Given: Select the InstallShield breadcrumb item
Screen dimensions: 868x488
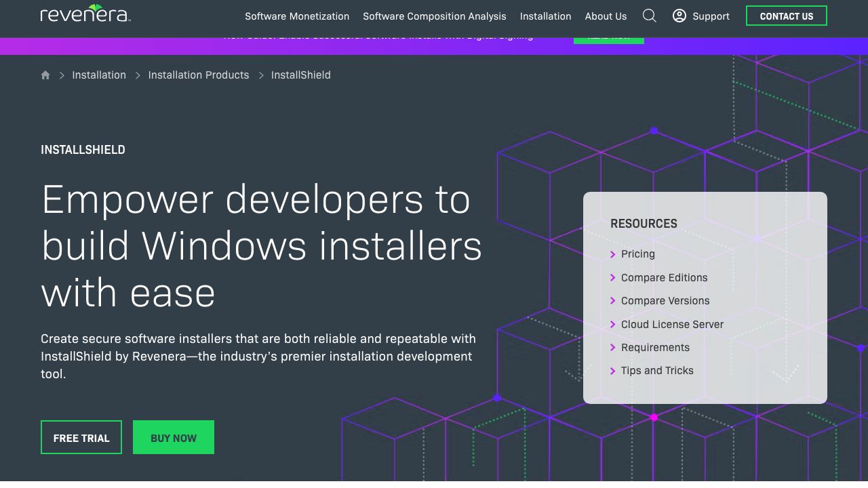Looking at the screenshot, I should 301,75.
